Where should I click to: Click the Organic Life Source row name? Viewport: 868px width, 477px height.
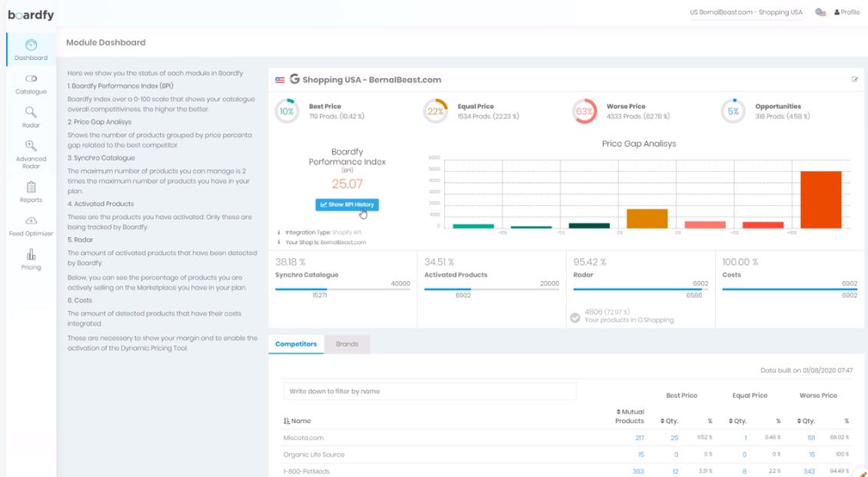[x=314, y=455]
